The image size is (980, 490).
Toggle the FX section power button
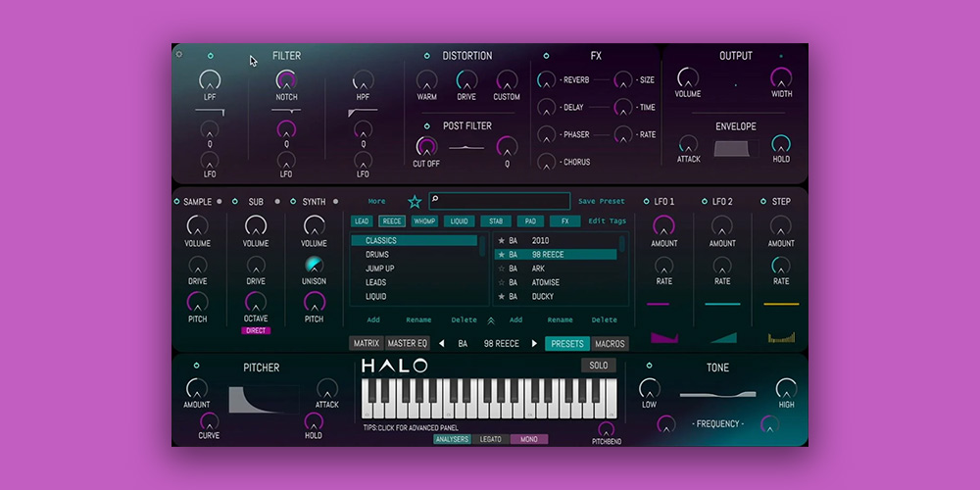tap(546, 56)
